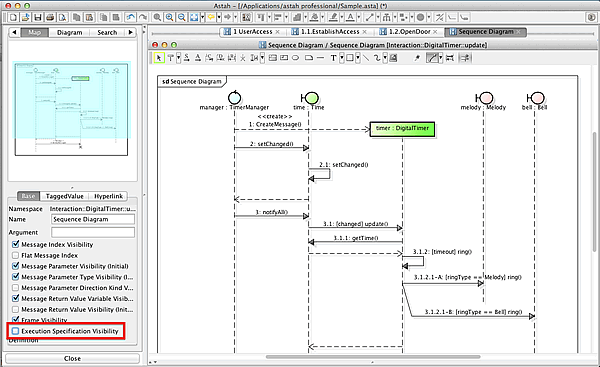Image resolution: width=600 pixels, height=367 pixels.
Task: Click the Print preview icon
Action: coord(62,17)
